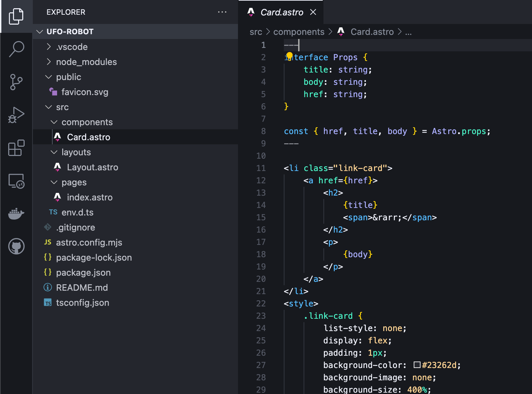532x394 pixels.
Task: Click the #23262d color swatch
Action: 417,365
